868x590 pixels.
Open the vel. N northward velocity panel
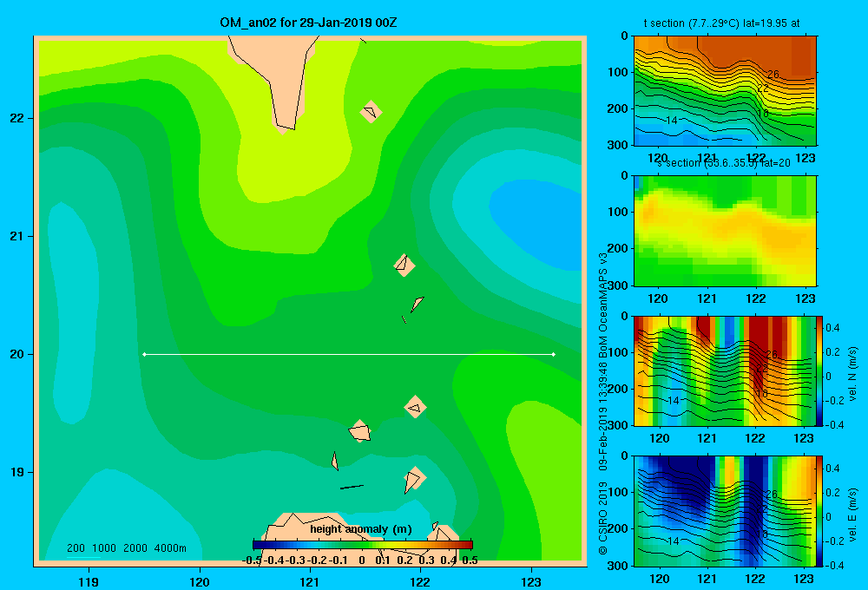[724, 370]
